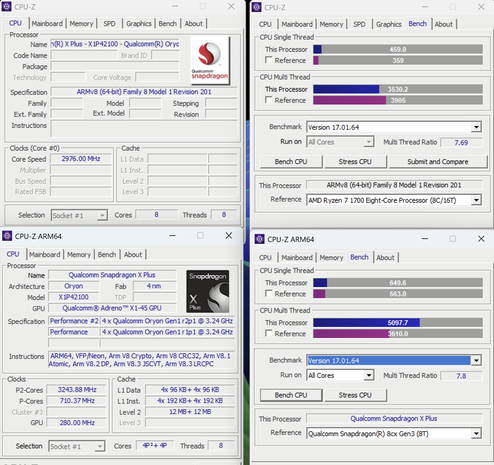Click Single Thread 649.6 This Processor bar

tap(398, 283)
